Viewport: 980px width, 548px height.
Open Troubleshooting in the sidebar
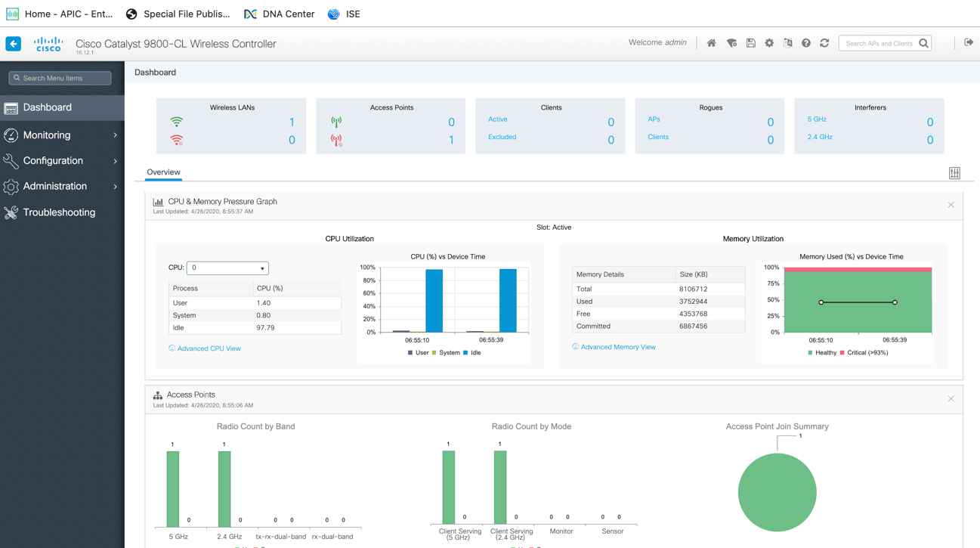click(59, 212)
